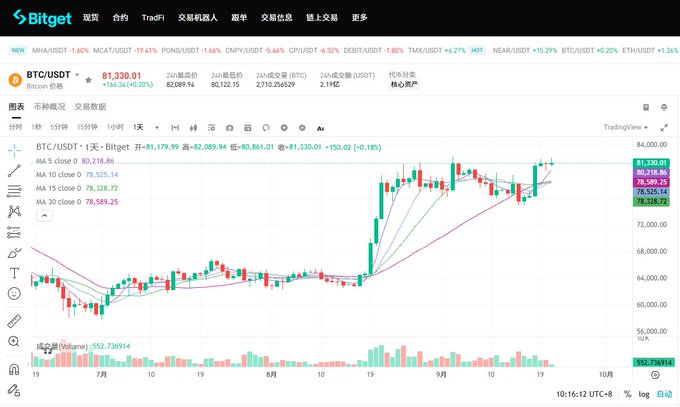Click the 核心资产 category tag
The width and height of the screenshot is (680, 407).
click(404, 84)
